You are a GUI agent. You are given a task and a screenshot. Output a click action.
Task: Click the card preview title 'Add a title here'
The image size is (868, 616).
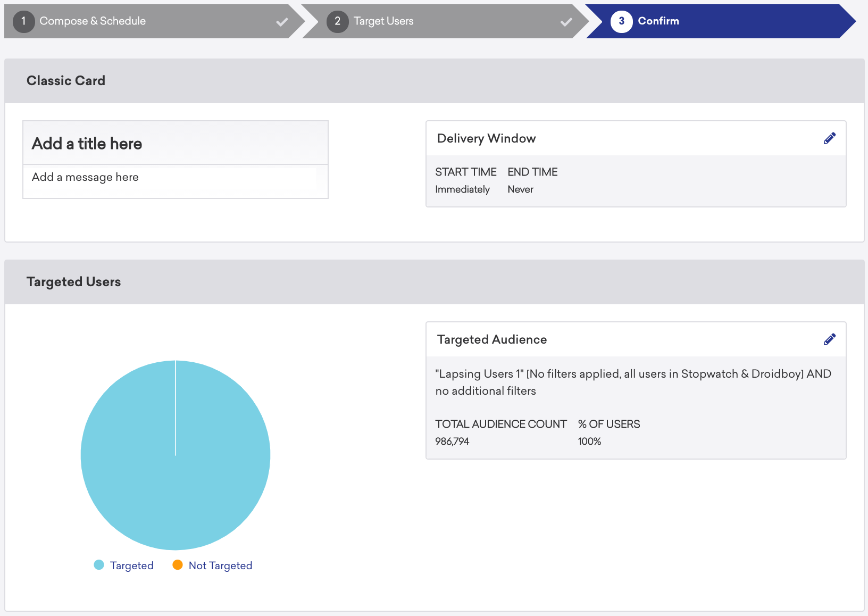point(87,144)
